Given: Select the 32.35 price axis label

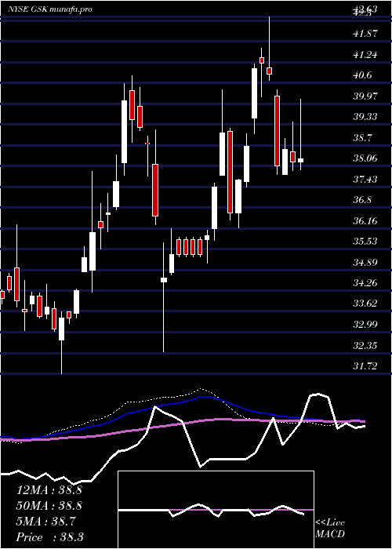Looking at the screenshot, I should pos(365,346).
